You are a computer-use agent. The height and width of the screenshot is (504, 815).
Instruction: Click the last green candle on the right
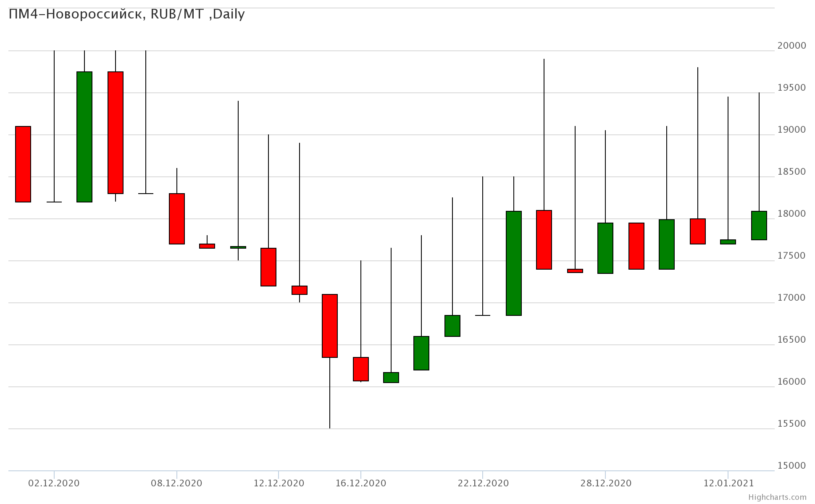point(759,225)
